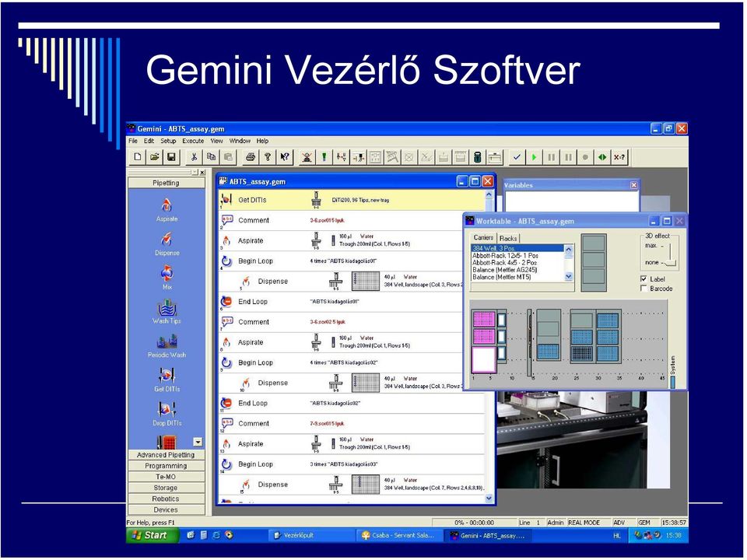Screen dimensions: 747x560
Task: Select the Aspirate tool in the Pipetting panel
Action: [x=167, y=210]
